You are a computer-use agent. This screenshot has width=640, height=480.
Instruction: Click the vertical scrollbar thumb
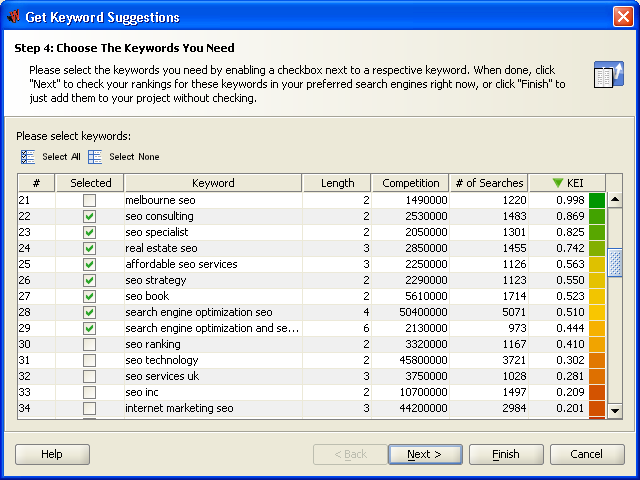[x=615, y=263]
